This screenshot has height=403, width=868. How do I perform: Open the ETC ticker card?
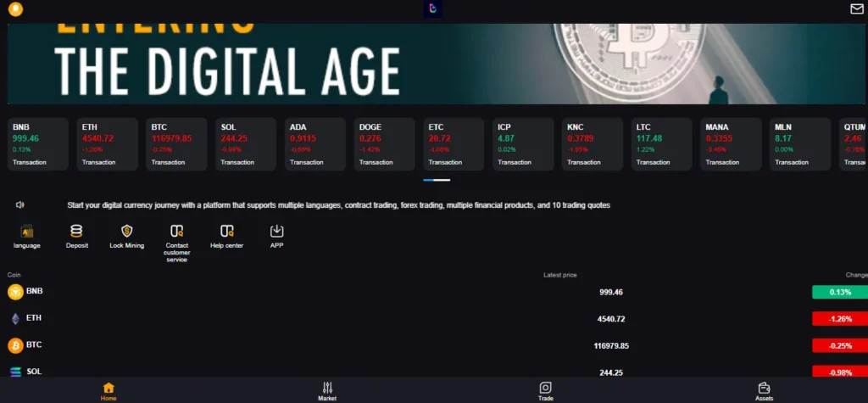point(453,144)
